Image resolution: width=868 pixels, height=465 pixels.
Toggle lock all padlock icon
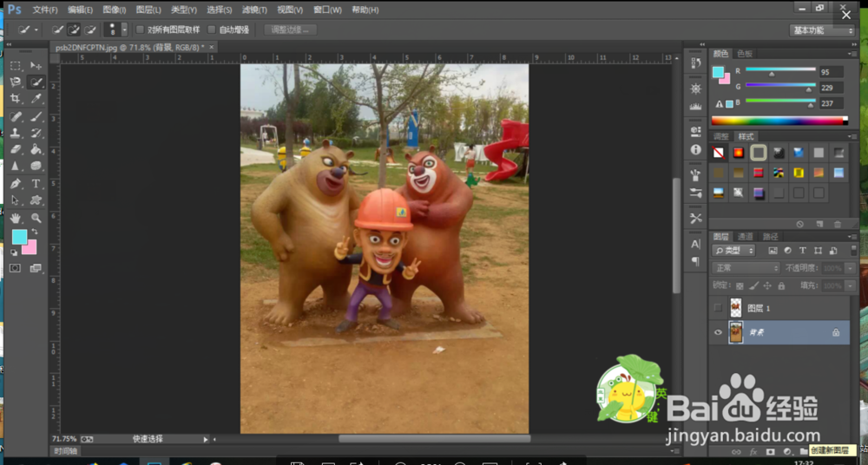781,286
